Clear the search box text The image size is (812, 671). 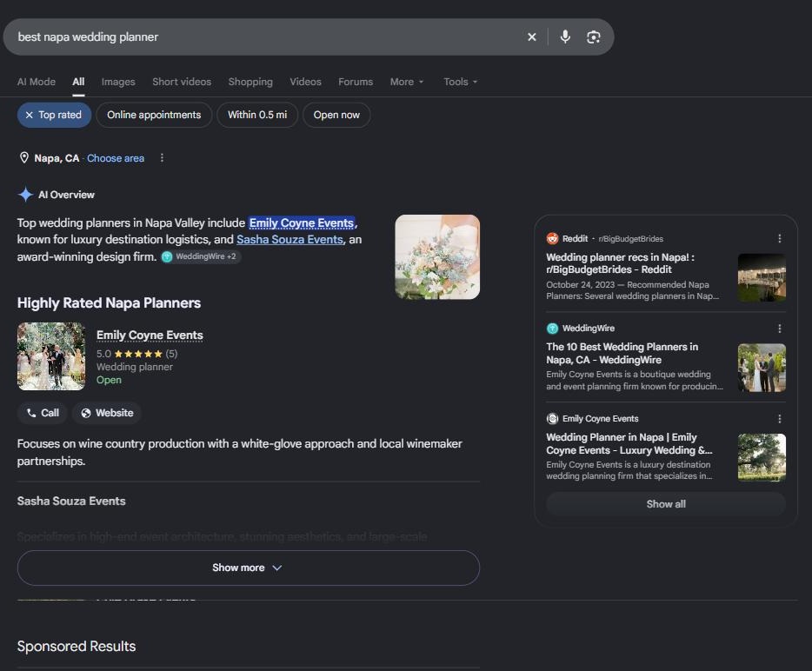click(531, 37)
